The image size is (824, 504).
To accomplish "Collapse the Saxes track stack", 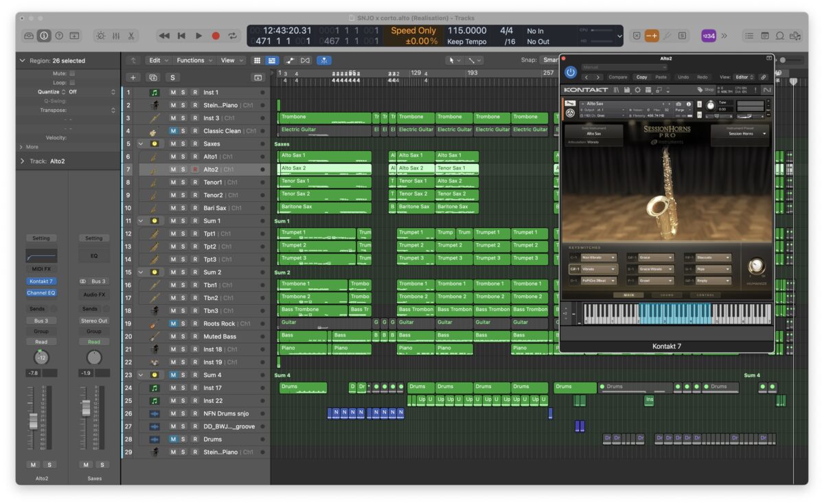I will pos(141,144).
